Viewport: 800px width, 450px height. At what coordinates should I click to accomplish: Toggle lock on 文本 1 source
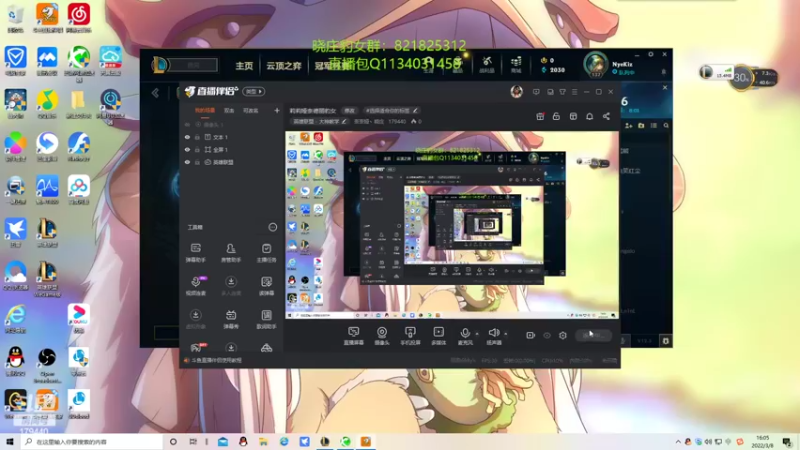point(197,137)
